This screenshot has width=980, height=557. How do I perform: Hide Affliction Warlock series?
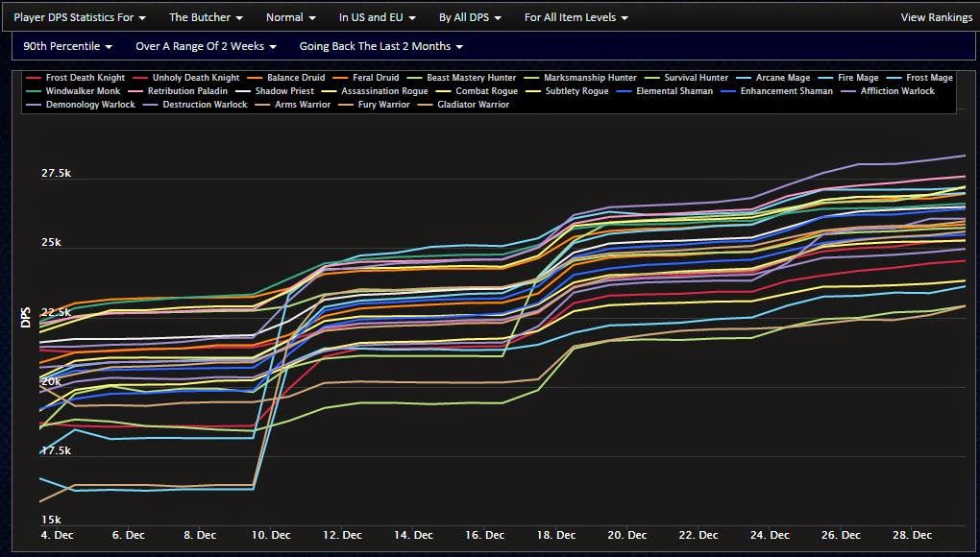coord(888,91)
